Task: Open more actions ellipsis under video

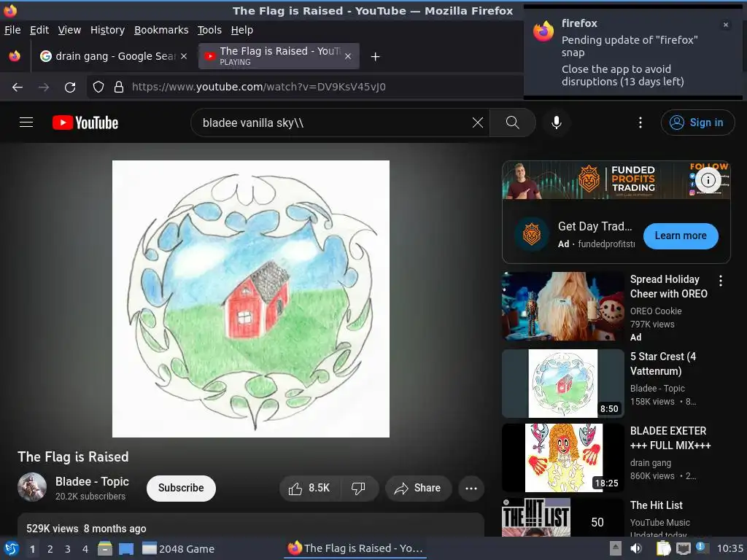Action: [471, 488]
